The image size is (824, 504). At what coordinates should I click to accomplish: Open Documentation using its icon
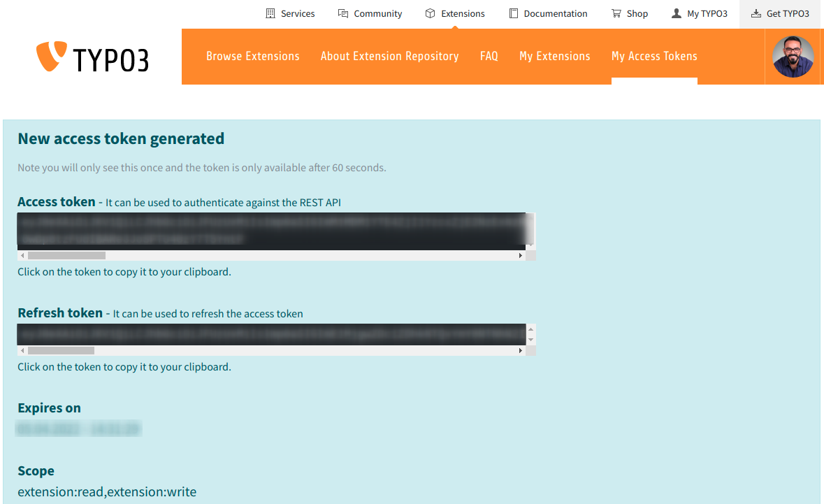click(513, 13)
